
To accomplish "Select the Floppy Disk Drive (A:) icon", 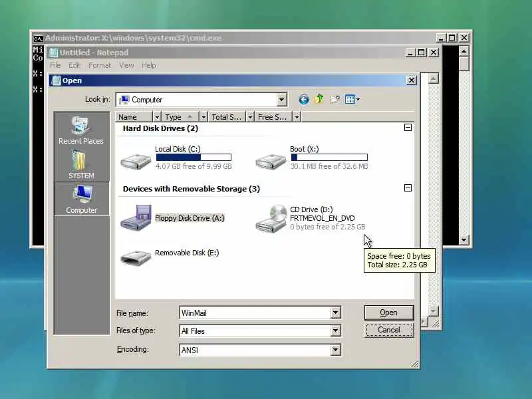I will pyautogui.click(x=136, y=218).
